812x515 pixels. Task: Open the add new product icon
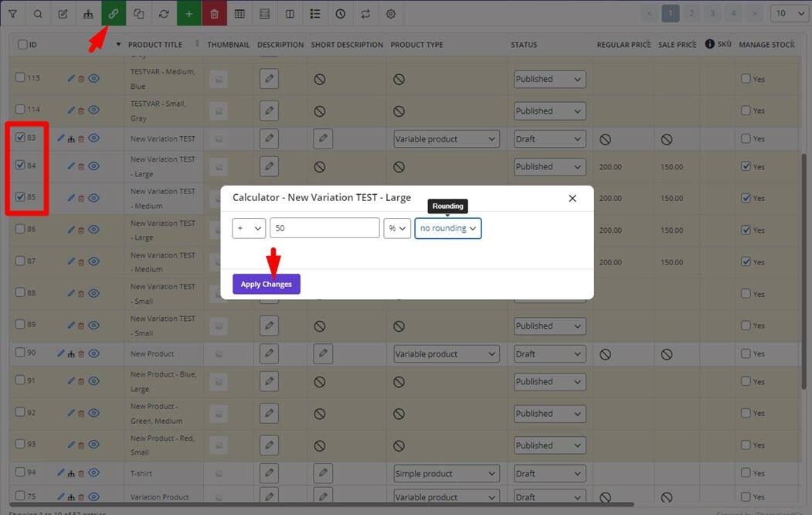[189, 13]
